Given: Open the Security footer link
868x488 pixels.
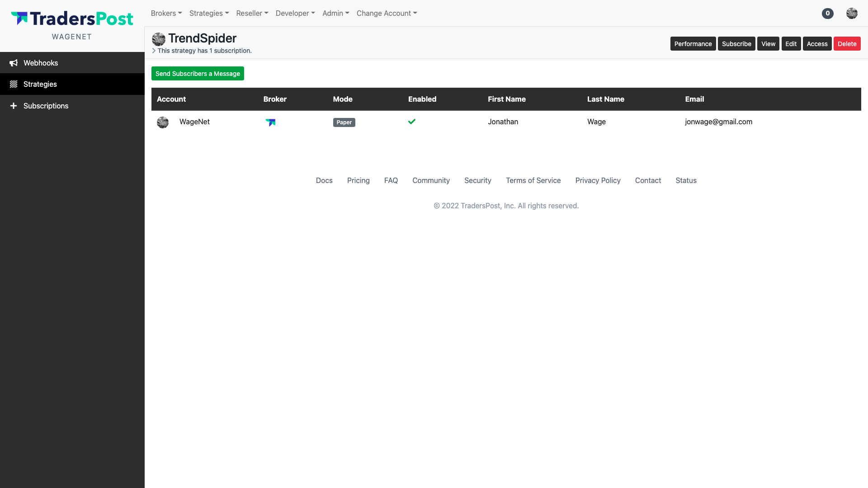Looking at the screenshot, I should coord(477,180).
